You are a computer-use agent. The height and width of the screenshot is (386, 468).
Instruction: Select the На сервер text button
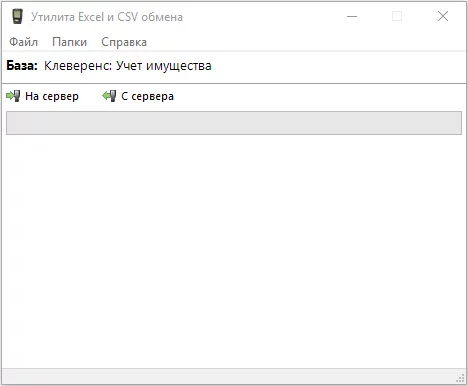pos(52,96)
